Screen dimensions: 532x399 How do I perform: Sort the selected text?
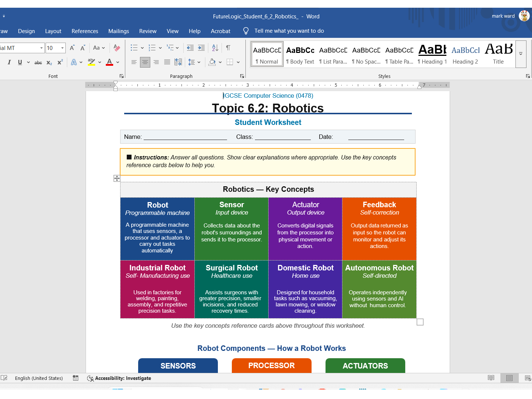(215, 48)
